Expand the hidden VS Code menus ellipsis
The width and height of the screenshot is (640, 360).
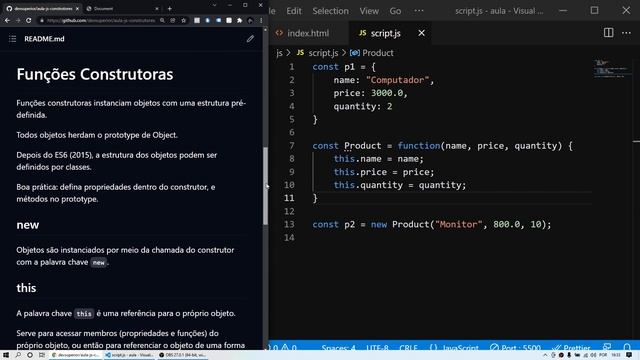tap(419, 11)
